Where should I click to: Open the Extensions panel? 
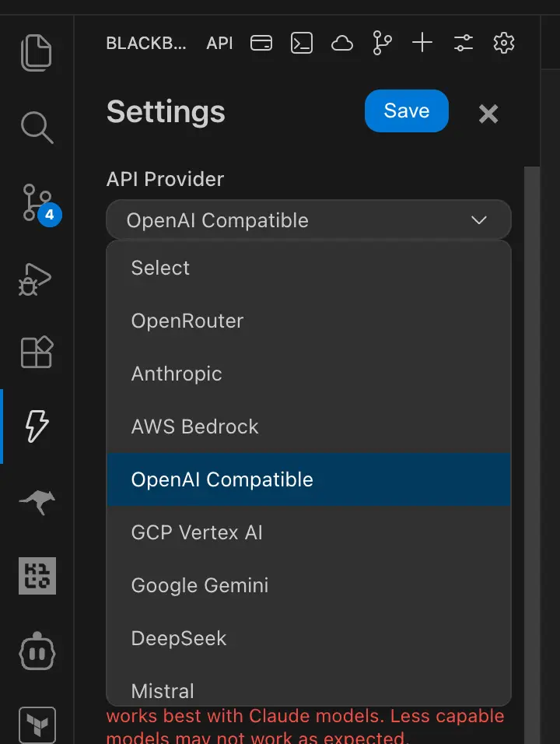(37, 352)
